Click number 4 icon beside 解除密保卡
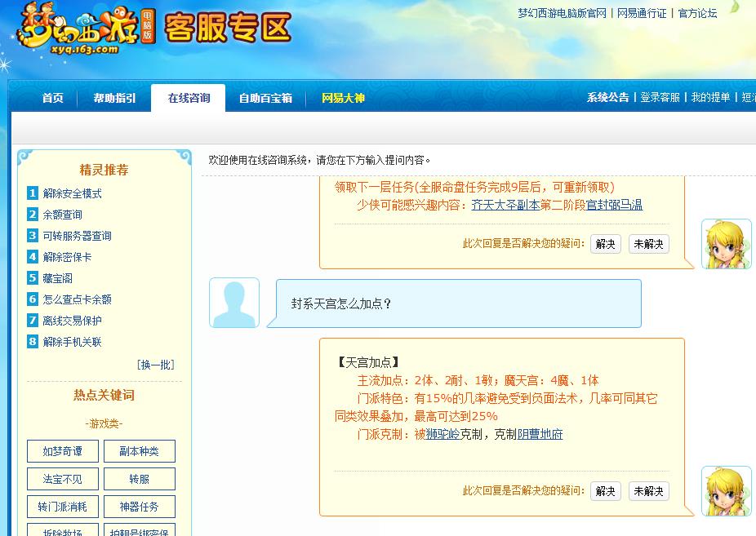 click(33, 257)
